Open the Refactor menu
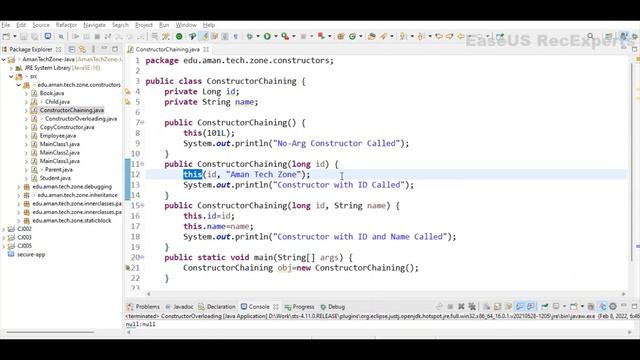Viewport: 640px width, 360px height. coord(66,25)
